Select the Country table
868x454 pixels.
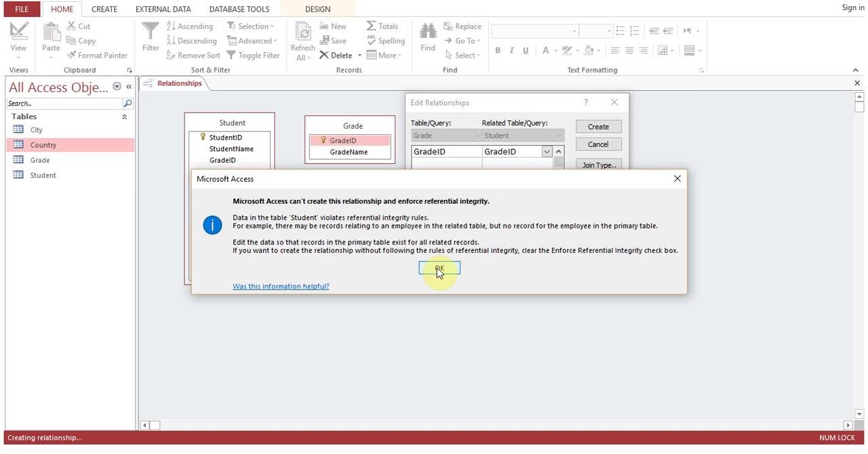point(71,144)
